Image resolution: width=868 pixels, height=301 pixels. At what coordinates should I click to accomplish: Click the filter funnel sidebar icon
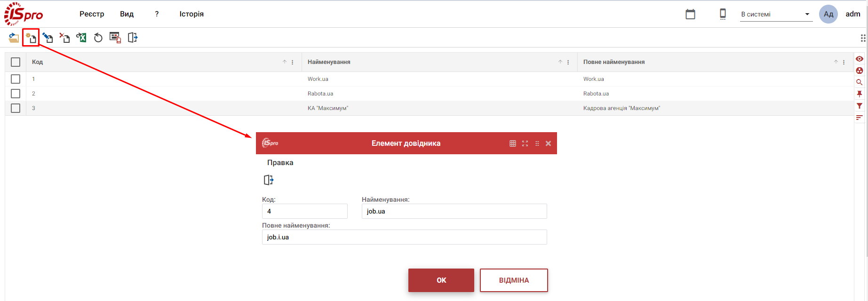coord(860,106)
